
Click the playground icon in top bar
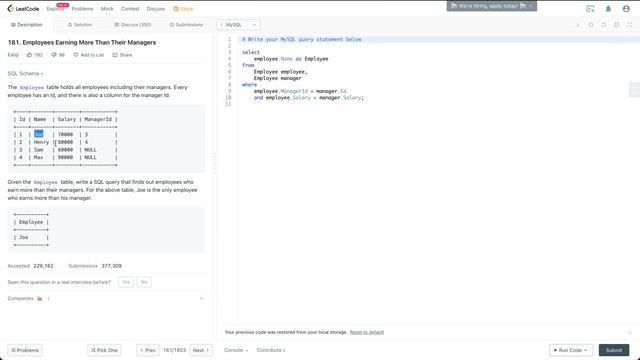pyautogui.click(x=590, y=9)
